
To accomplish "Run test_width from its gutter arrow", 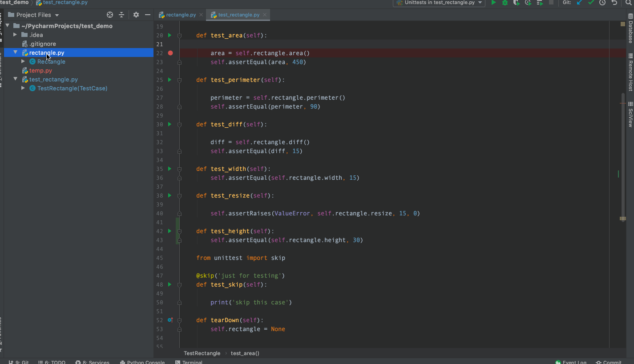I will 170,169.
